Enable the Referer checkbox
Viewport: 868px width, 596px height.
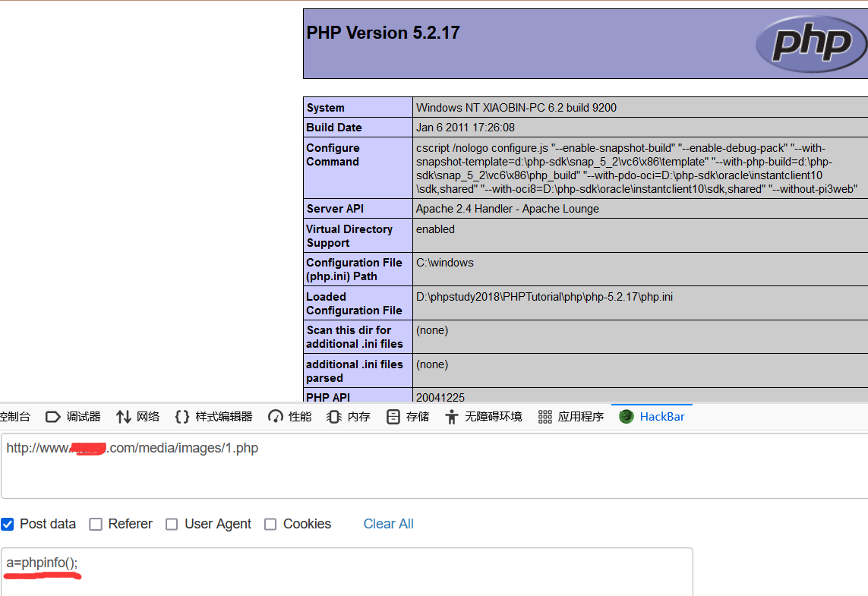coord(96,524)
